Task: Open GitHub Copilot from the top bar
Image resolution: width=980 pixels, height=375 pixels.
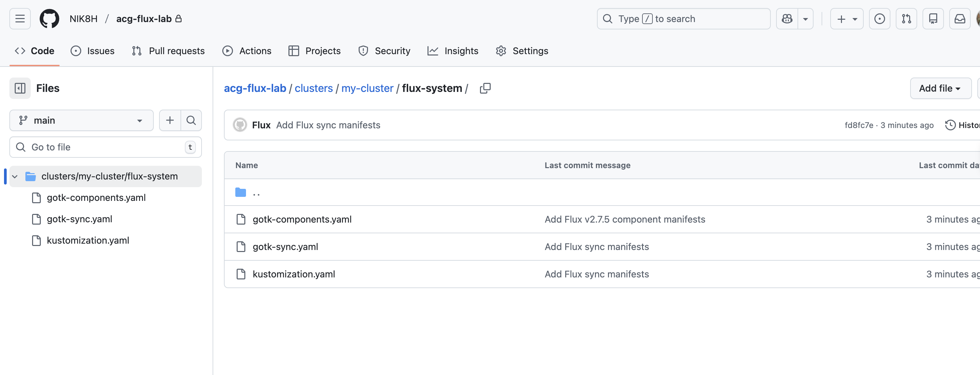Action: click(787, 18)
